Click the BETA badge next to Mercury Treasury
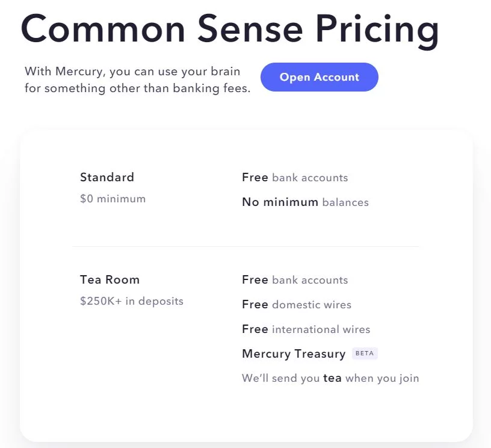Screen dimensions: 491x448 [365, 353]
